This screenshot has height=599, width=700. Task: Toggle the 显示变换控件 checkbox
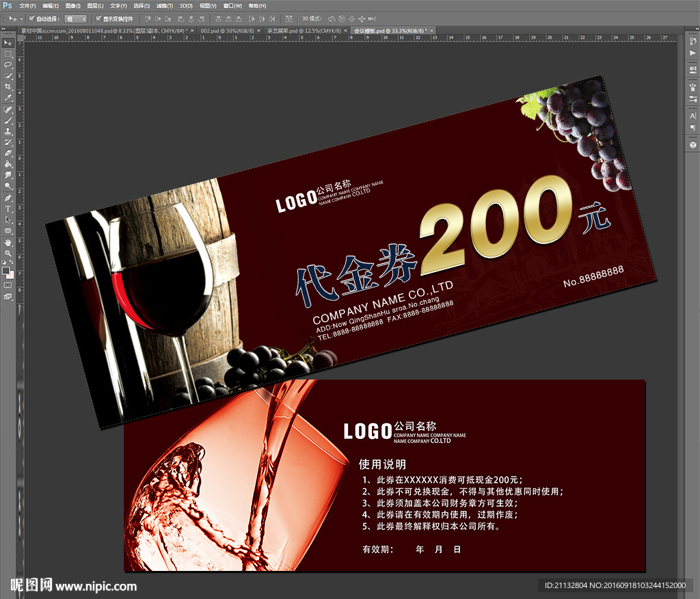(98, 18)
